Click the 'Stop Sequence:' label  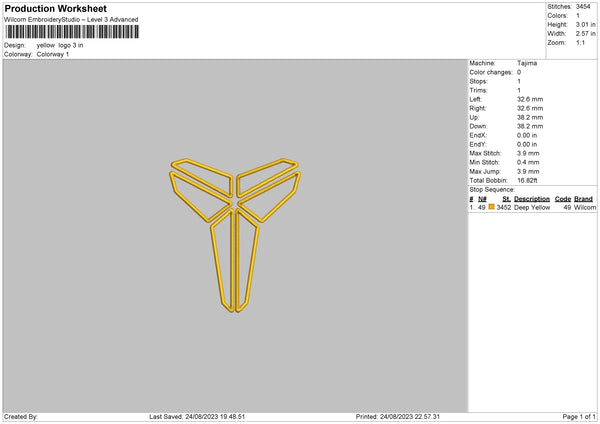point(492,190)
